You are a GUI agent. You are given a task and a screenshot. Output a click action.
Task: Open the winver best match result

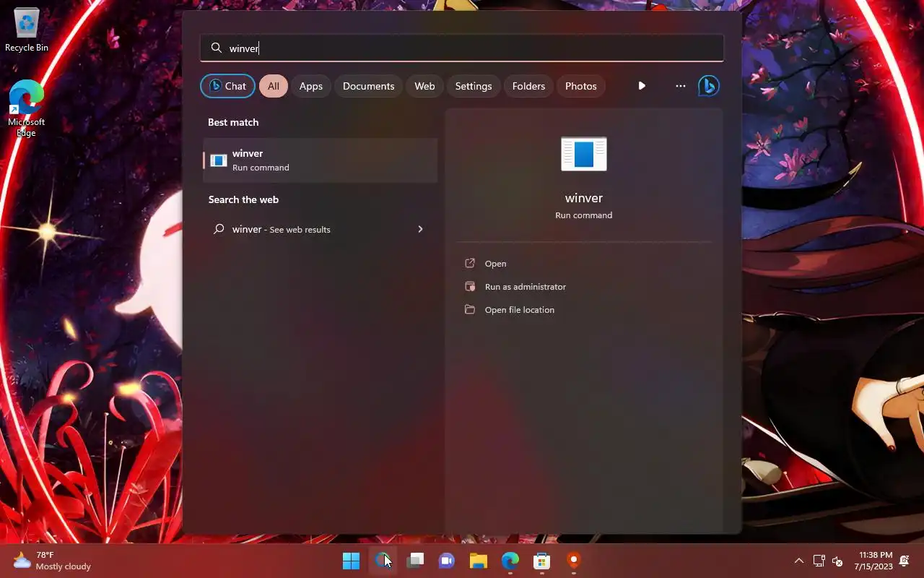click(x=321, y=160)
